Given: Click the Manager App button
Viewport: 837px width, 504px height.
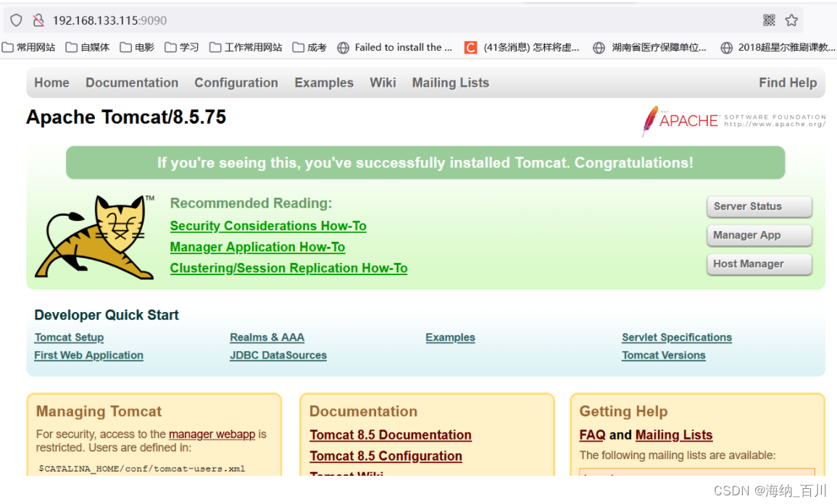Looking at the screenshot, I should (x=759, y=235).
